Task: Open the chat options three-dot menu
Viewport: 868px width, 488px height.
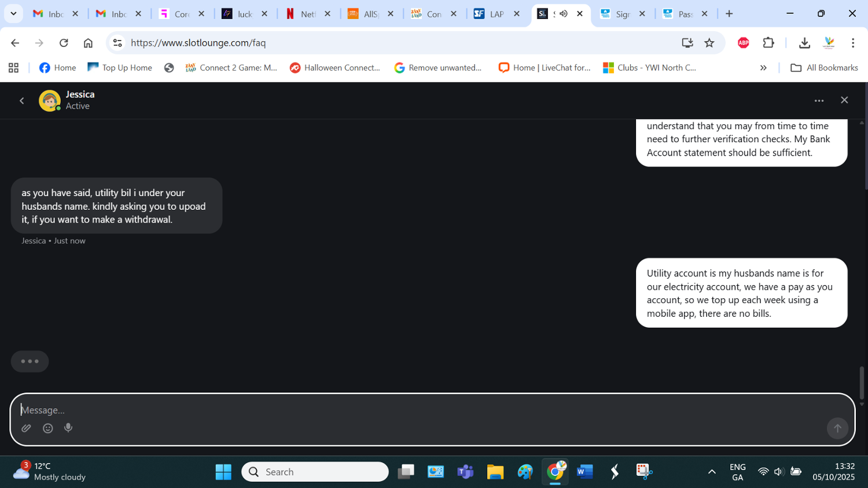Action: [x=819, y=101]
